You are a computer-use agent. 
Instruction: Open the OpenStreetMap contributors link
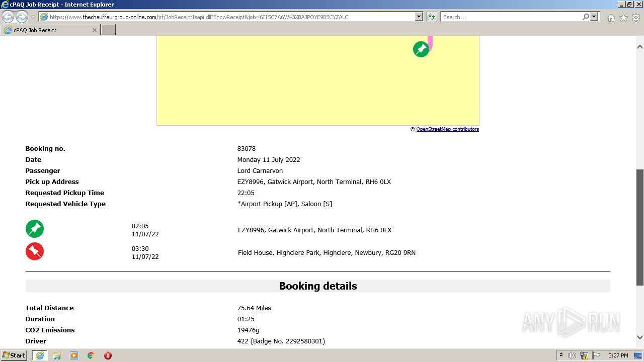coord(447,129)
